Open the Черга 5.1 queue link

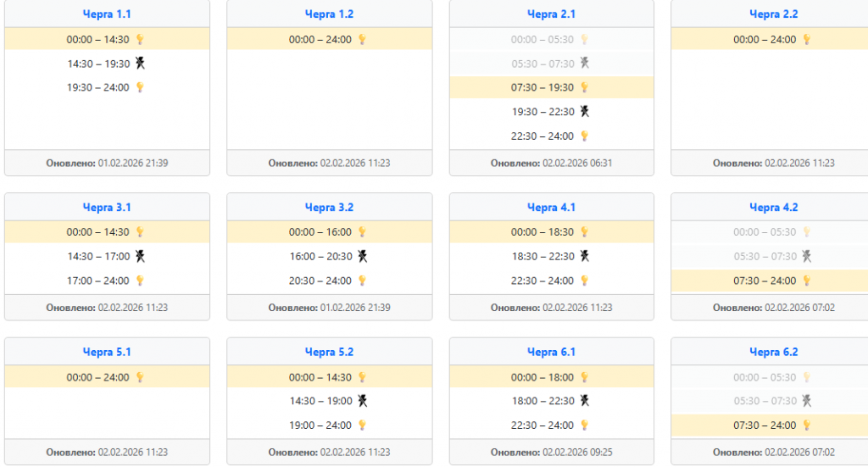click(107, 353)
